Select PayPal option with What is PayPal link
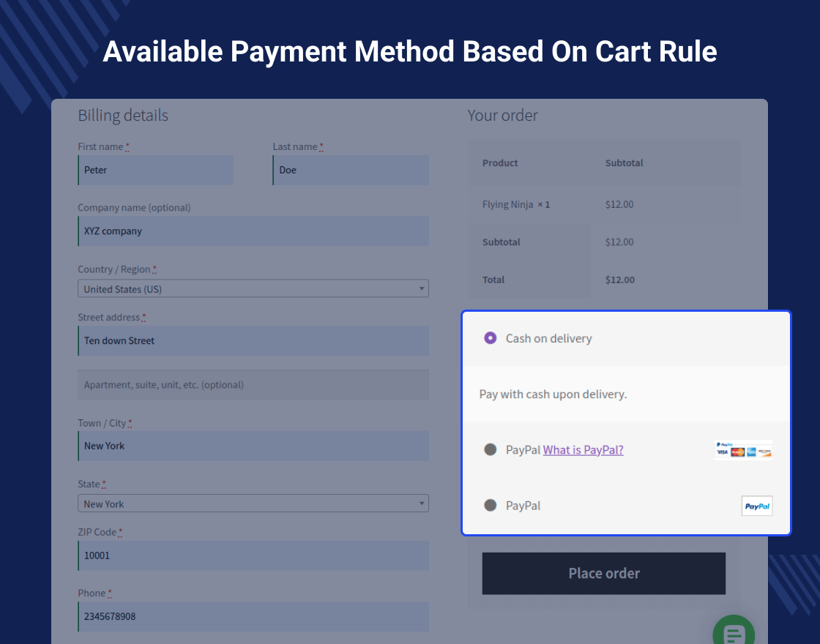 pos(491,449)
